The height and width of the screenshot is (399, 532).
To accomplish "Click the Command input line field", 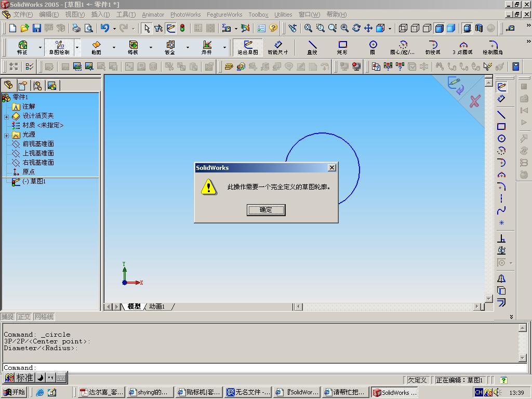I will pyautogui.click(x=264, y=368).
